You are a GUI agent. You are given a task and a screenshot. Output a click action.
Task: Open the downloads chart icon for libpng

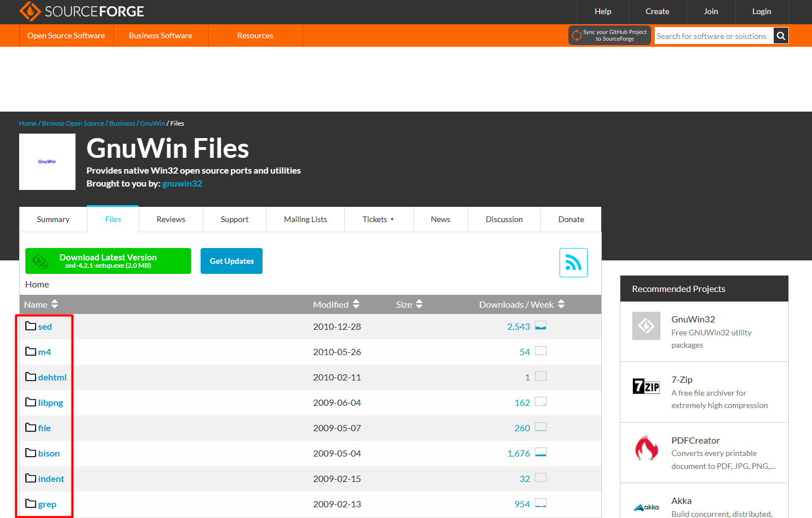click(540, 402)
